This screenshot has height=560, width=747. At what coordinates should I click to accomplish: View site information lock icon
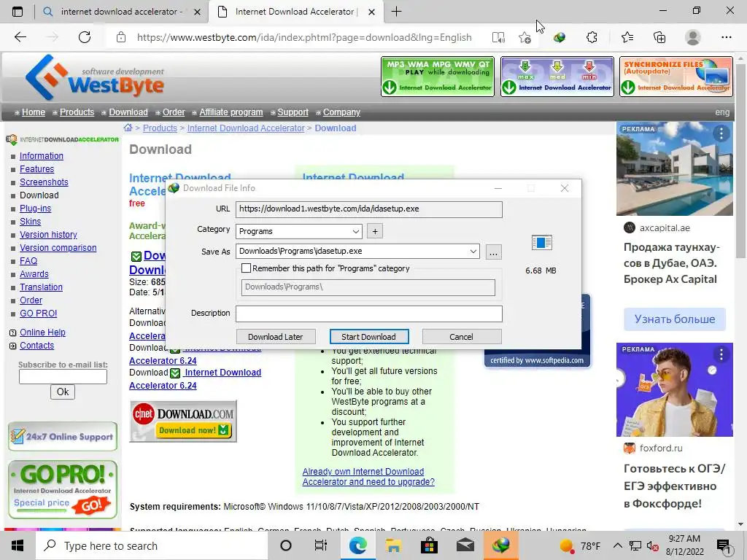[x=121, y=37]
